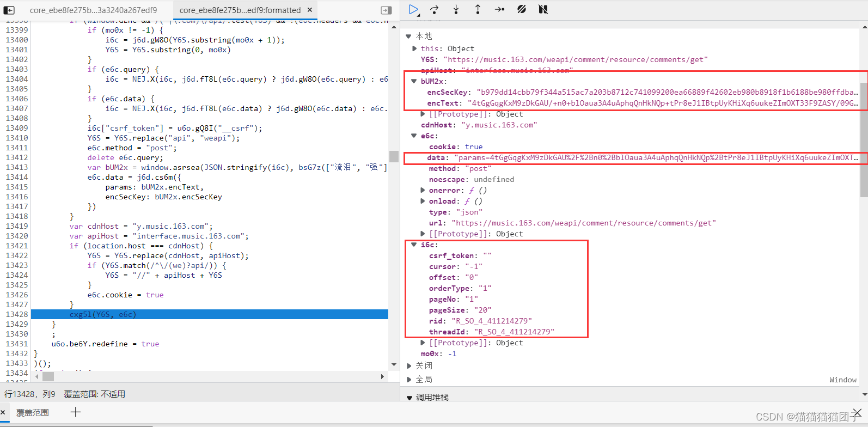Select the 全局 Window value
Viewport: 868px width, 427px height.
pyautogui.click(x=842, y=380)
